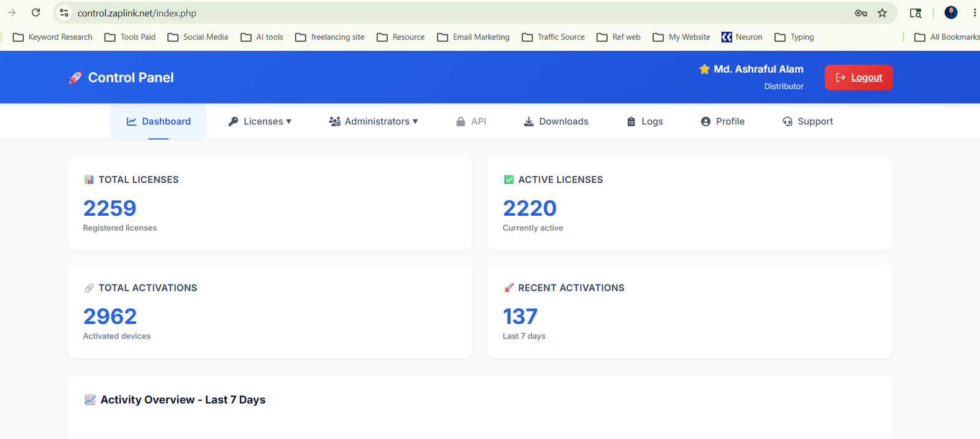The image size is (980, 439).
Task: Open the Chrome profile avatar
Action: pyautogui.click(x=951, y=12)
